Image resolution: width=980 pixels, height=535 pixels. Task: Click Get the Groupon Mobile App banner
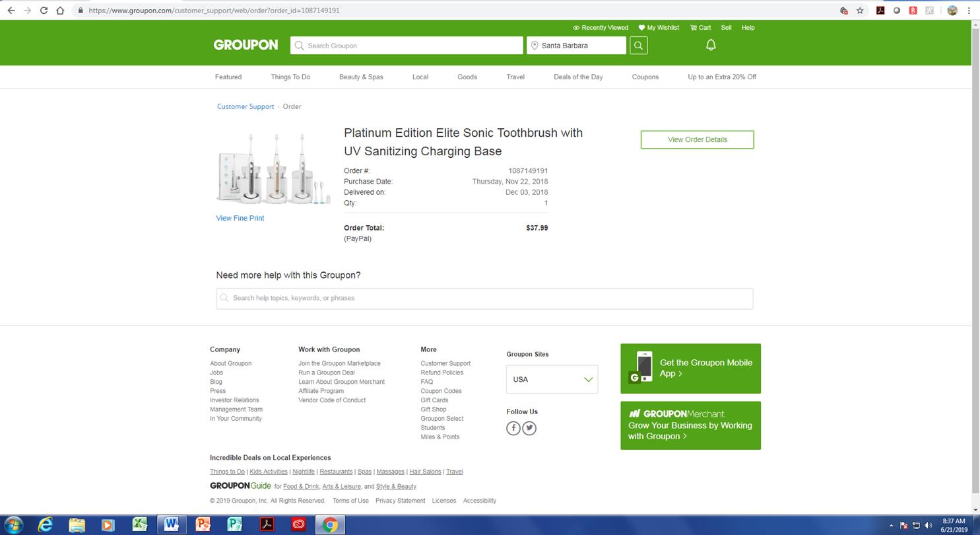(690, 369)
